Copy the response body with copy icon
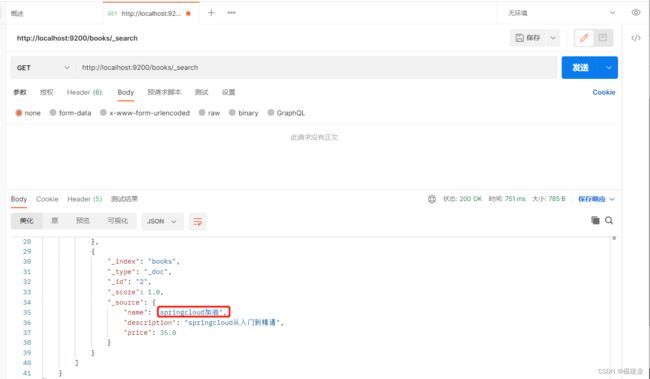The width and height of the screenshot is (650, 379). pos(595,220)
